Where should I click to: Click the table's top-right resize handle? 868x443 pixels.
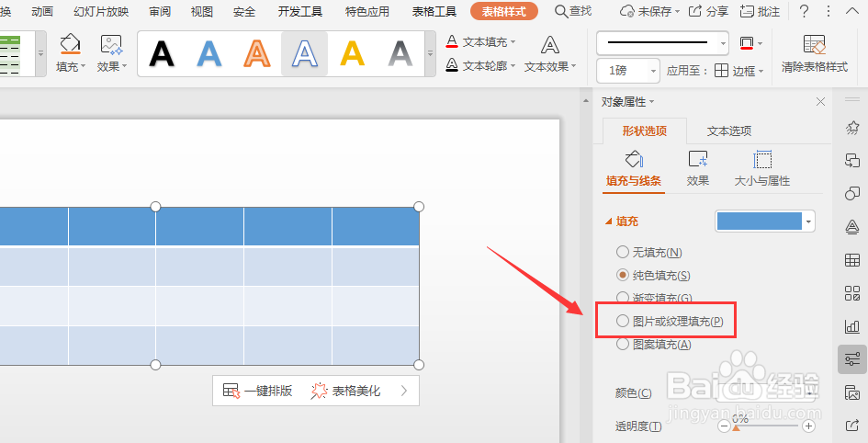pyautogui.click(x=419, y=207)
